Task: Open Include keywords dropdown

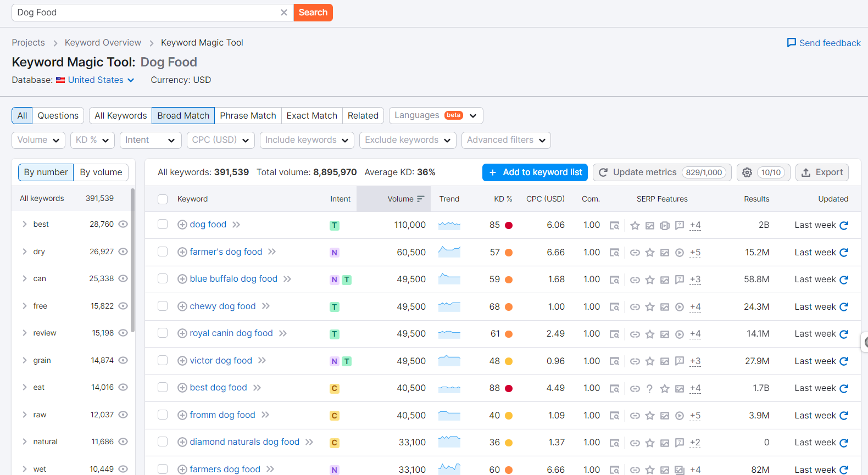Action: pyautogui.click(x=307, y=140)
